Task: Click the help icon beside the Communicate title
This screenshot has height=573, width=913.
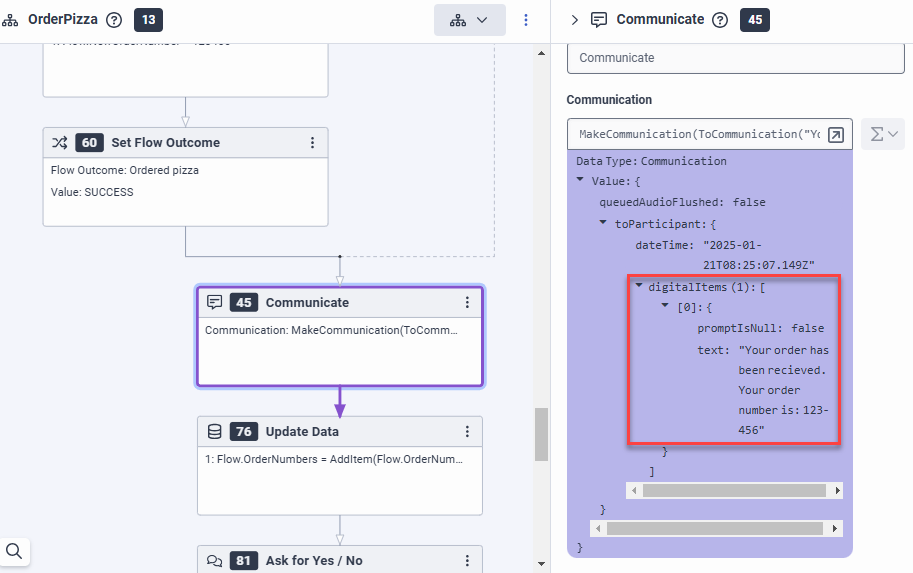Action: tap(719, 20)
